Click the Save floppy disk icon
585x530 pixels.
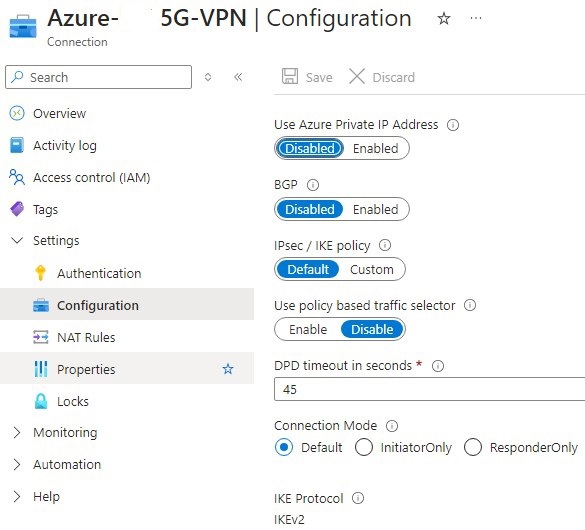tap(290, 76)
